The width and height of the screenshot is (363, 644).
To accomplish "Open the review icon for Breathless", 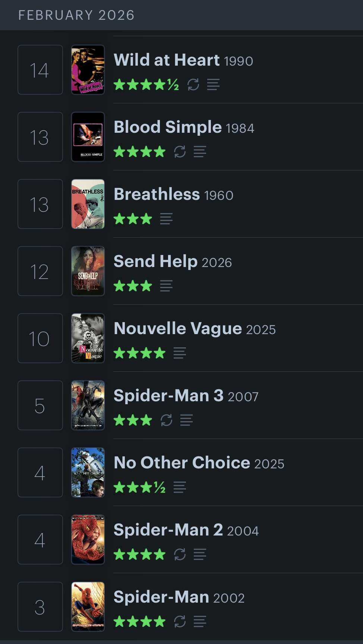I will (166, 219).
